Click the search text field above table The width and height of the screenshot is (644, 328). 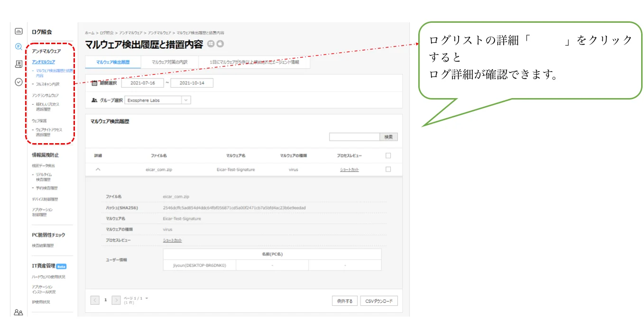pos(354,137)
